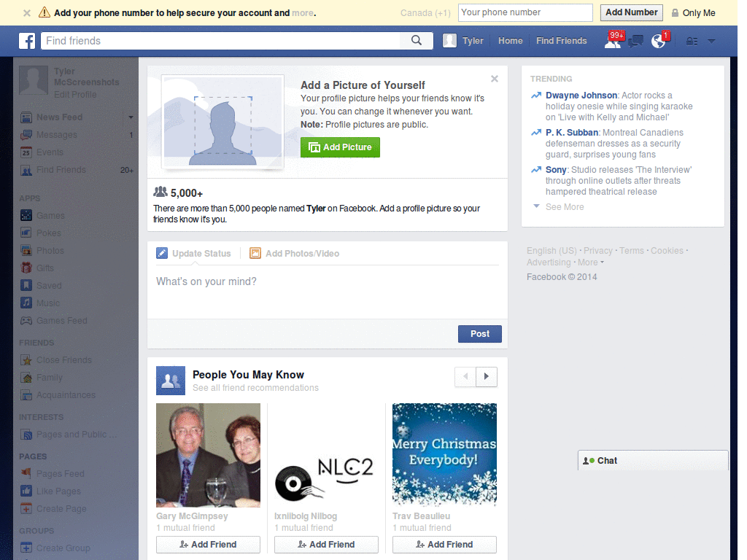This screenshot has width=747, height=560.
Task: Expand See More trending topics
Action: click(x=565, y=206)
